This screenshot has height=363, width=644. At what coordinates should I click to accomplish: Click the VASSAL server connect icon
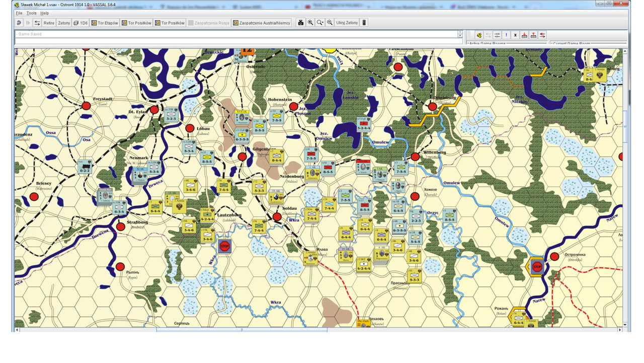click(x=479, y=35)
